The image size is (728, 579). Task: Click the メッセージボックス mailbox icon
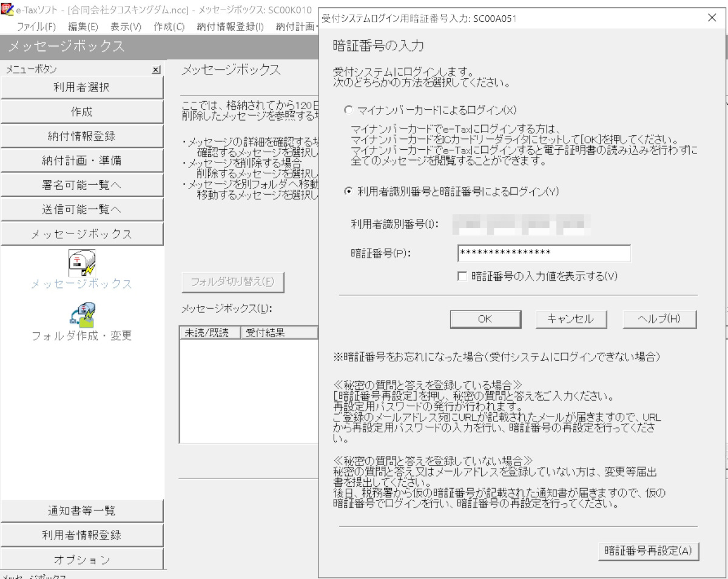pyautogui.click(x=81, y=261)
